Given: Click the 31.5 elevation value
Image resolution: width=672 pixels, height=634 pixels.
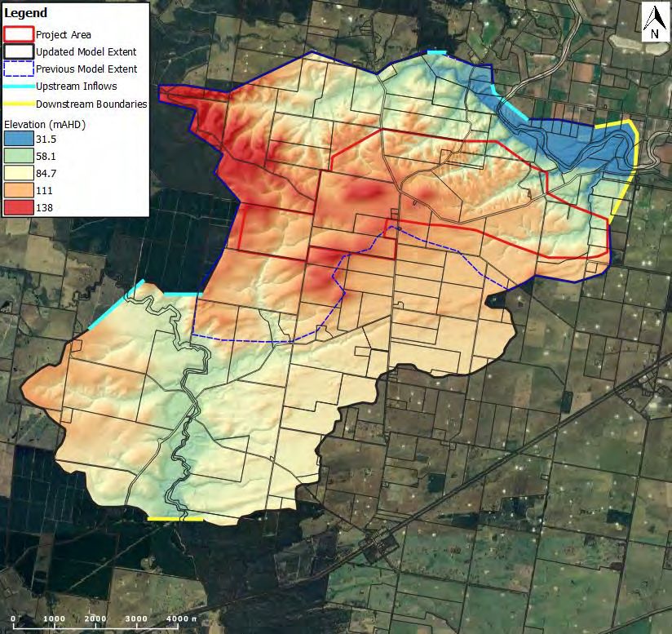Looking at the screenshot, I should 46,140.
